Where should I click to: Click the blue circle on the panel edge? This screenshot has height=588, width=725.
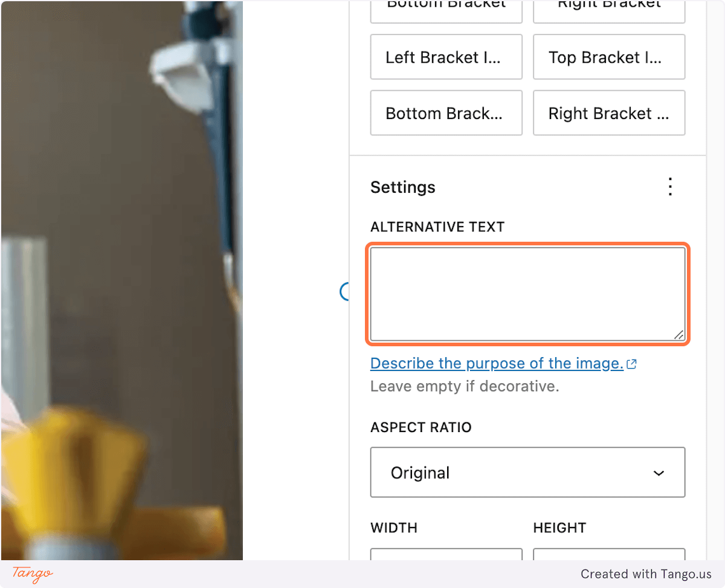346,292
